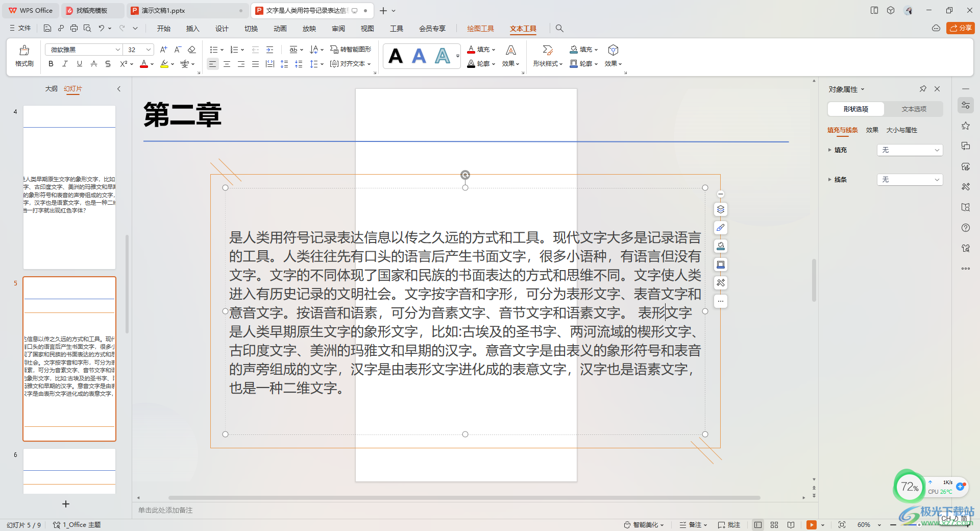
Task: Click the layers icon on the floating toolbar
Action: [x=720, y=209]
